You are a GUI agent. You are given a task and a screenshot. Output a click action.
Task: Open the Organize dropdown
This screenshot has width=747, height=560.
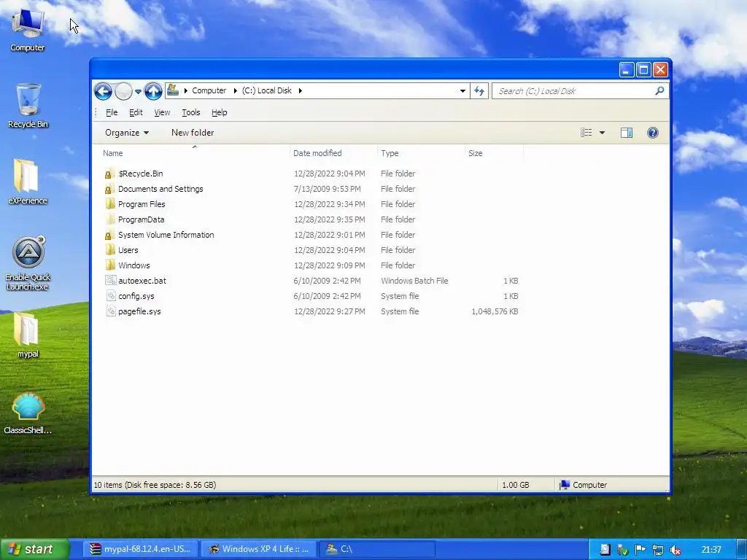pyautogui.click(x=127, y=133)
